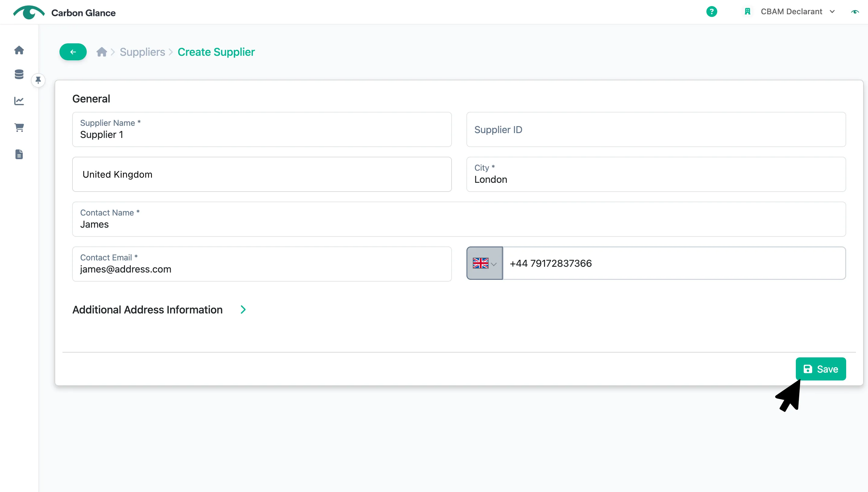Open the database stack icon in sidebar

click(19, 74)
